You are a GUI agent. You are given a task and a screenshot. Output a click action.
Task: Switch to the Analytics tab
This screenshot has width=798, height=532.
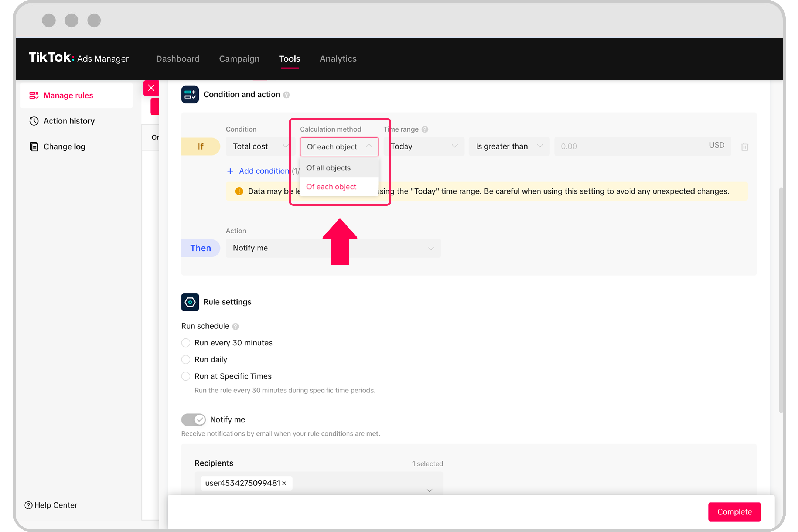click(x=338, y=59)
